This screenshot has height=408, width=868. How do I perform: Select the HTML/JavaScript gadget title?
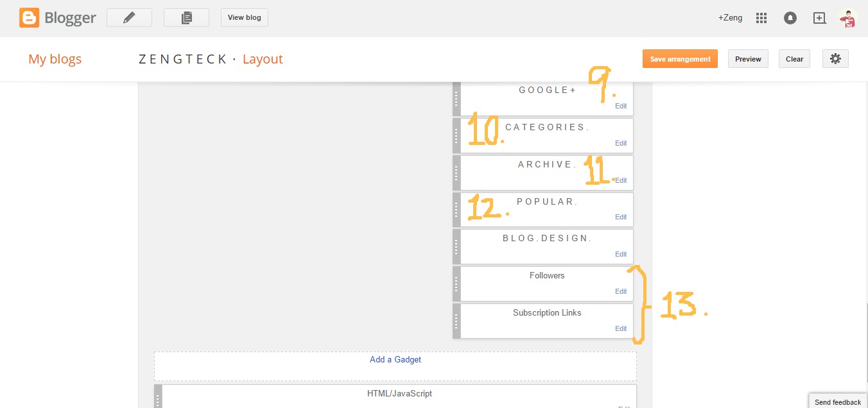click(399, 393)
